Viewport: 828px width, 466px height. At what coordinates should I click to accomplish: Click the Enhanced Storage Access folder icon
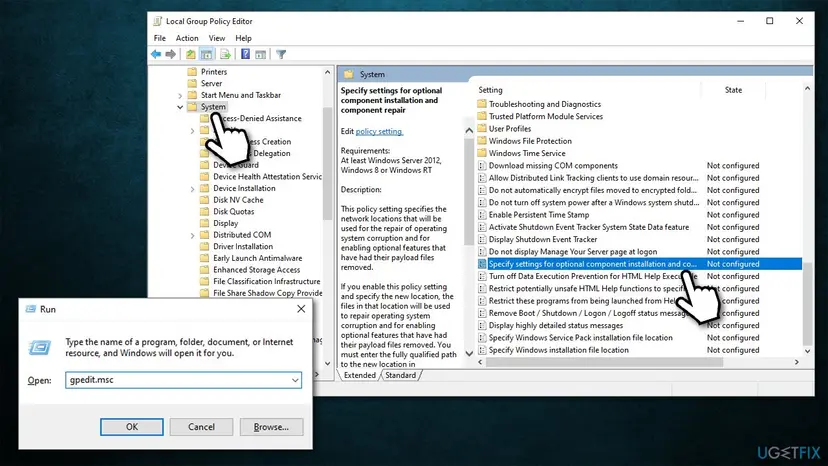204,269
